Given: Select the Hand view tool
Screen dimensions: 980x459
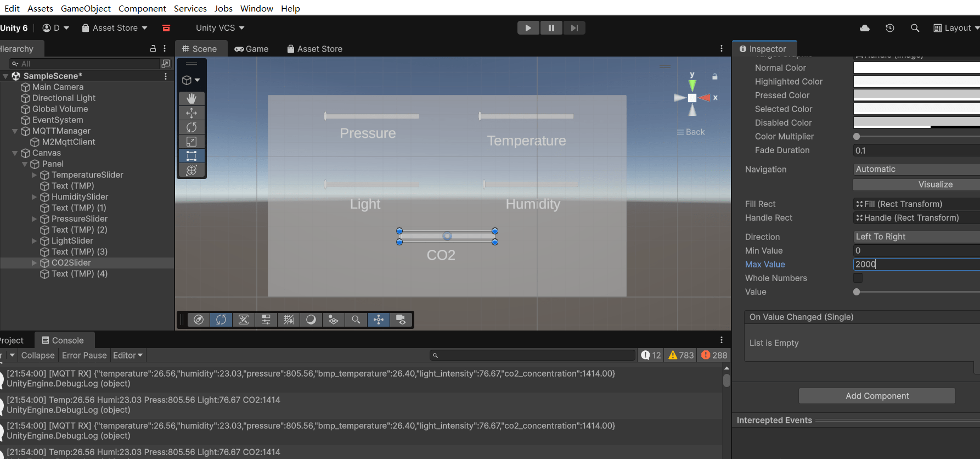Looking at the screenshot, I should coord(192,98).
